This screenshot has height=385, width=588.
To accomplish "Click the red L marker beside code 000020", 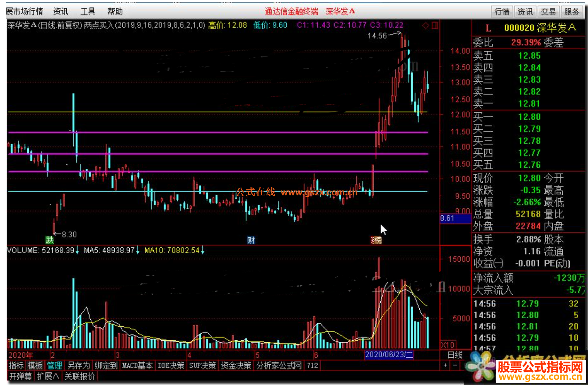I will click(488, 28).
